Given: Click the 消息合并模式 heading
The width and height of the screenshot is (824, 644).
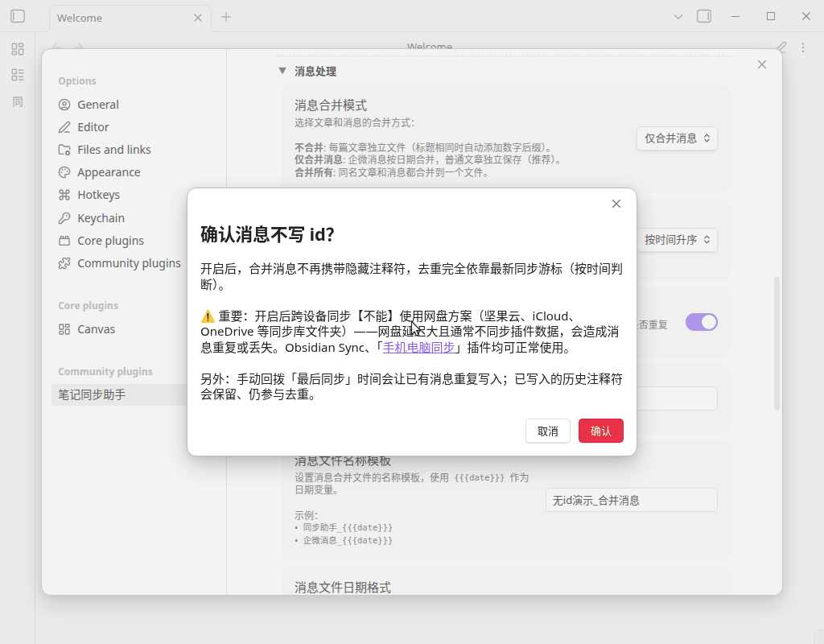Looking at the screenshot, I should click(331, 105).
